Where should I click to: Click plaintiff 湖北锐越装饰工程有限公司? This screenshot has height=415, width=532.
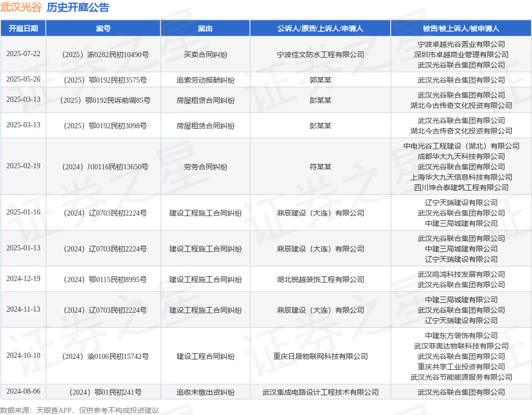320,279
